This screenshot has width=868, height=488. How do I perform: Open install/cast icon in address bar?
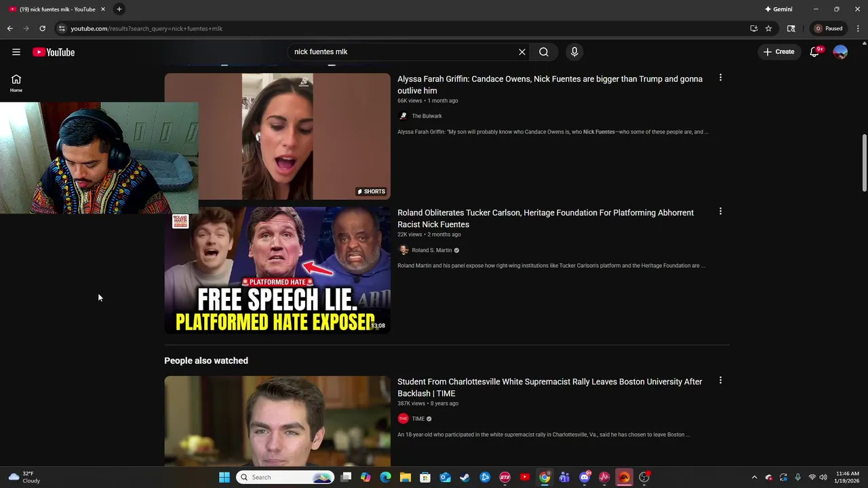click(753, 28)
